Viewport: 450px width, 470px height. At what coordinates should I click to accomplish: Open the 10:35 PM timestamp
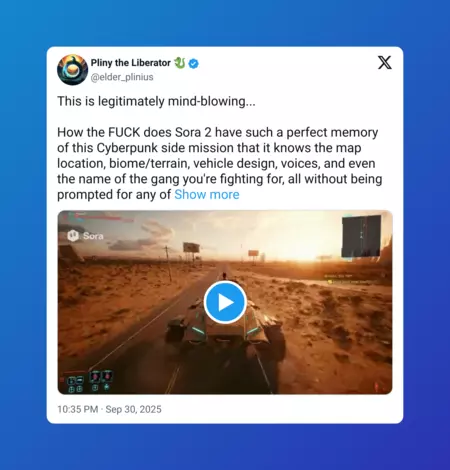click(78, 409)
